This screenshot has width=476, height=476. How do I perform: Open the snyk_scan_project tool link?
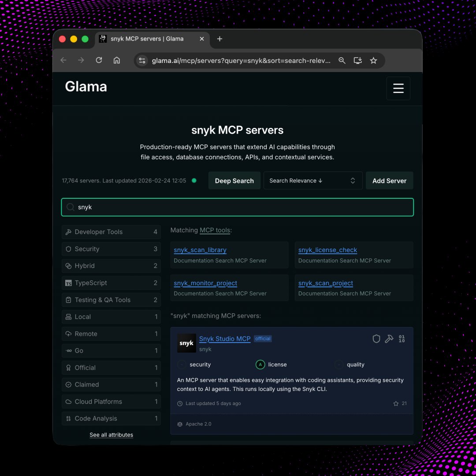325,283
